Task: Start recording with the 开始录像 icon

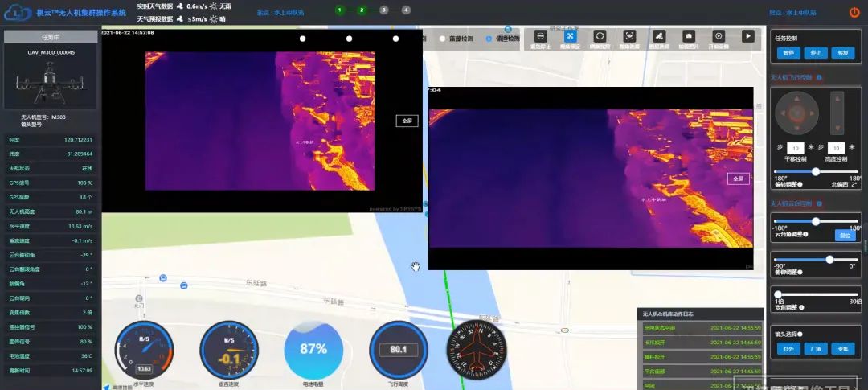Action: point(719,36)
